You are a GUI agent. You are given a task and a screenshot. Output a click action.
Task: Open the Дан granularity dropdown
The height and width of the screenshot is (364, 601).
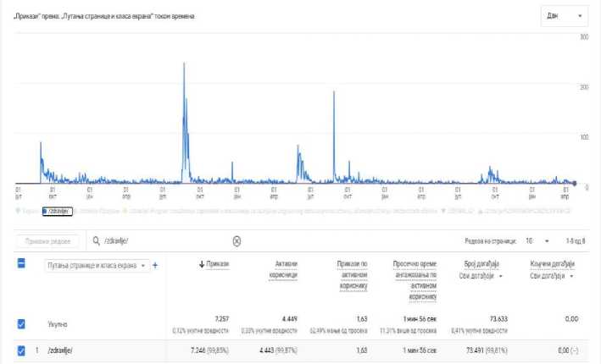pos(565,16)
